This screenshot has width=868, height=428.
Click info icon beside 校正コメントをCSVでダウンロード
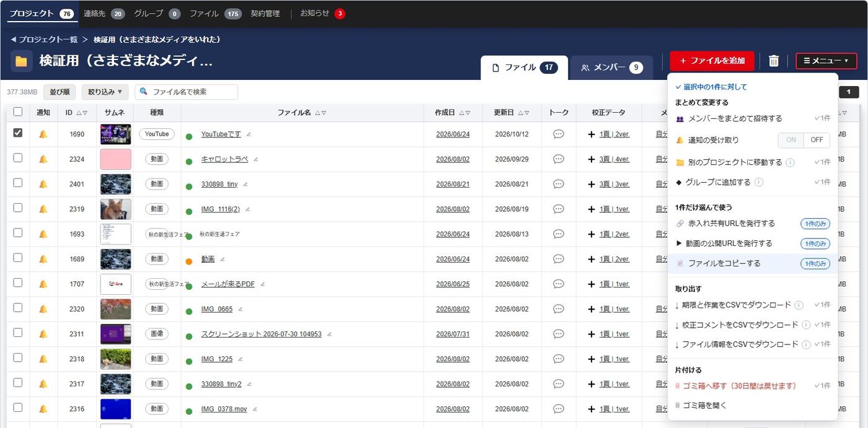point(806,325)
